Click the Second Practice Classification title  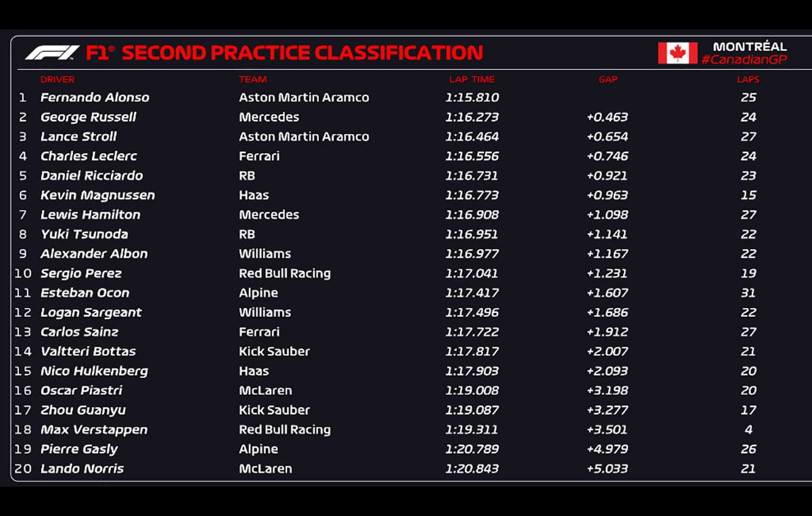point(302,53)
